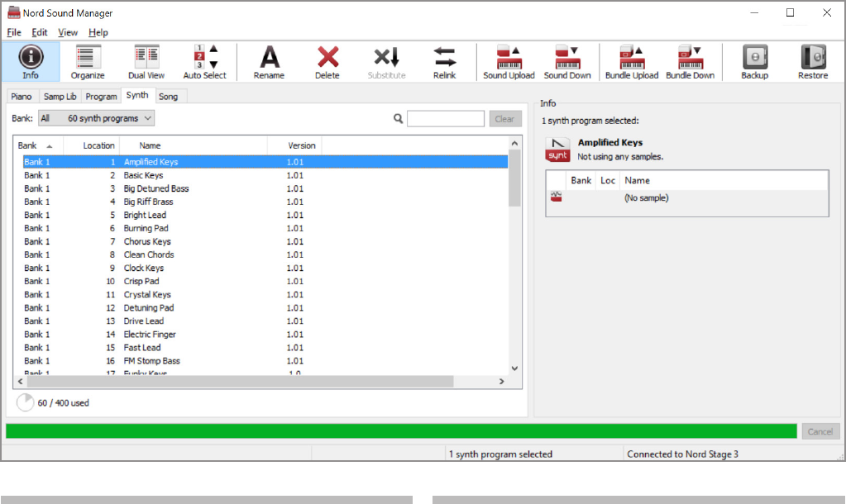Open the File menu
The image size is (846, 504).
click(14, 32)
